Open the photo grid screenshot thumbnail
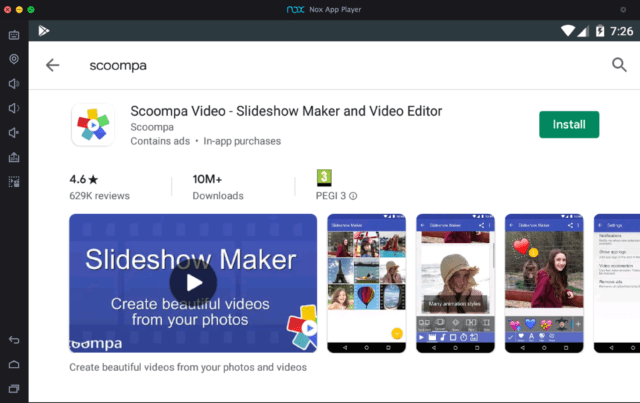 pyautogui.click(x=367, y=283)
